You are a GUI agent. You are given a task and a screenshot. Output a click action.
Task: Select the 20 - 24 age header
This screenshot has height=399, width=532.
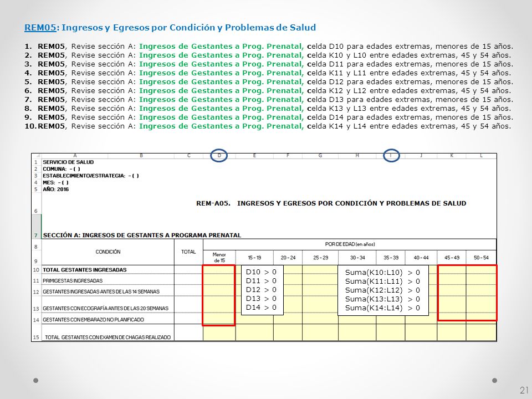288,258
